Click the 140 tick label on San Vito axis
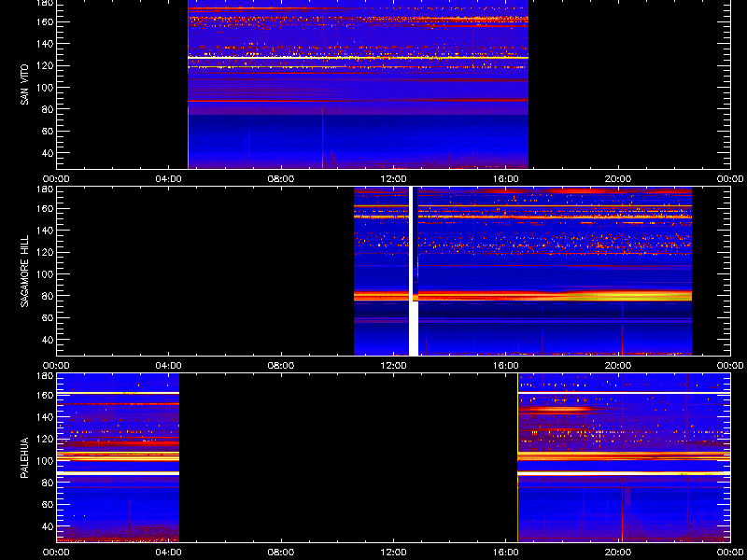The height and width of the screenshot is (560, 747). pos(44,44)
